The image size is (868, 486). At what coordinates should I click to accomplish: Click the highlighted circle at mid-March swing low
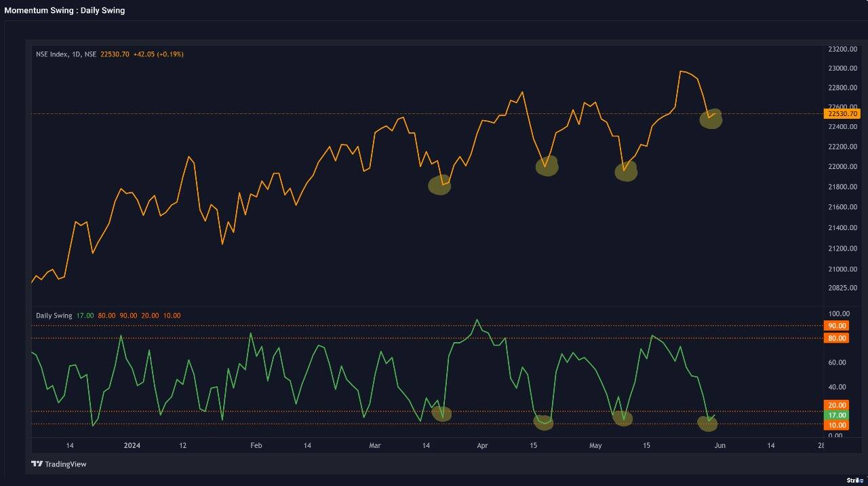[x=439, y=185]
